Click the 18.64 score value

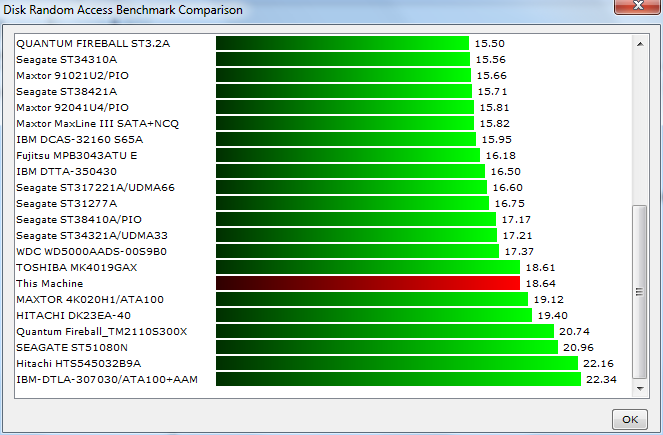(x=540, y=284)
